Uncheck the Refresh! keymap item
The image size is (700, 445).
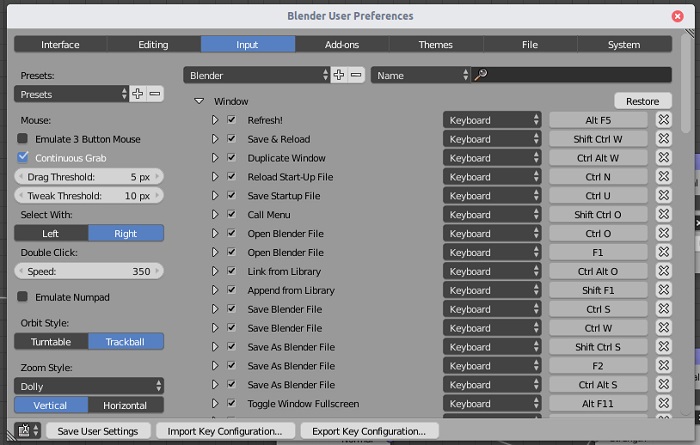click(231, 120)
